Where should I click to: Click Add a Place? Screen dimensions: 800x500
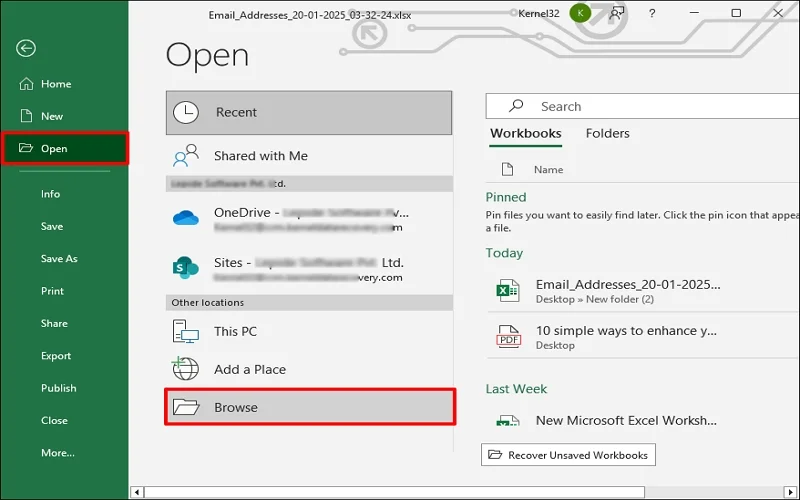coord(309,369)
